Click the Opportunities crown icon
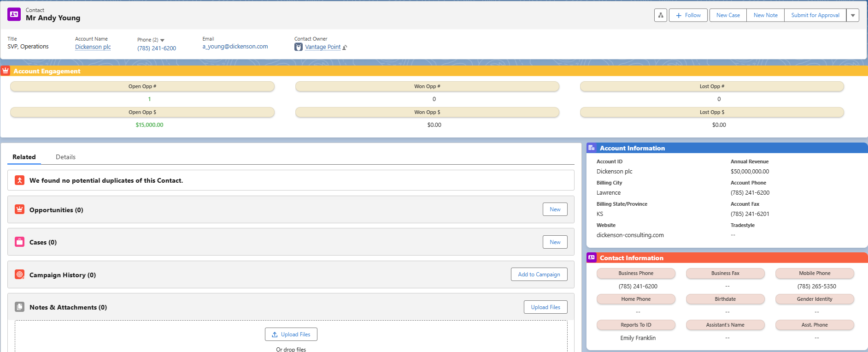Viewport: 868px width, 352px height. tap(19, 209)
